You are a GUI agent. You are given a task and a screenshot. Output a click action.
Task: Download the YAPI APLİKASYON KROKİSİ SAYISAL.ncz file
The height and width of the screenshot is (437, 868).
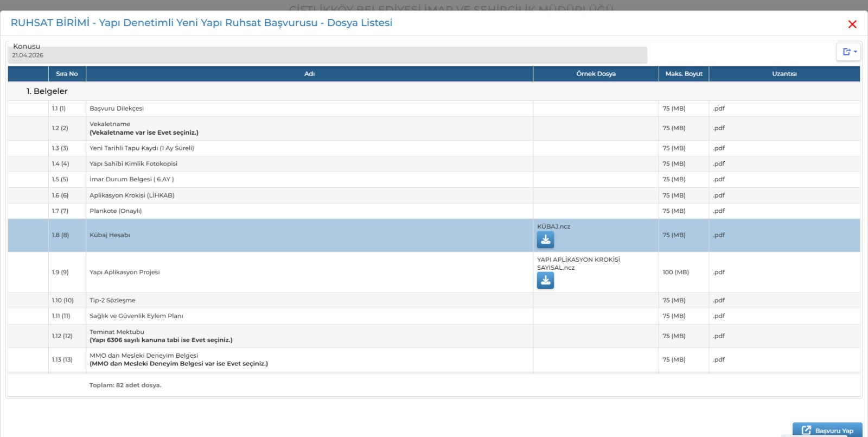point(545,280)
